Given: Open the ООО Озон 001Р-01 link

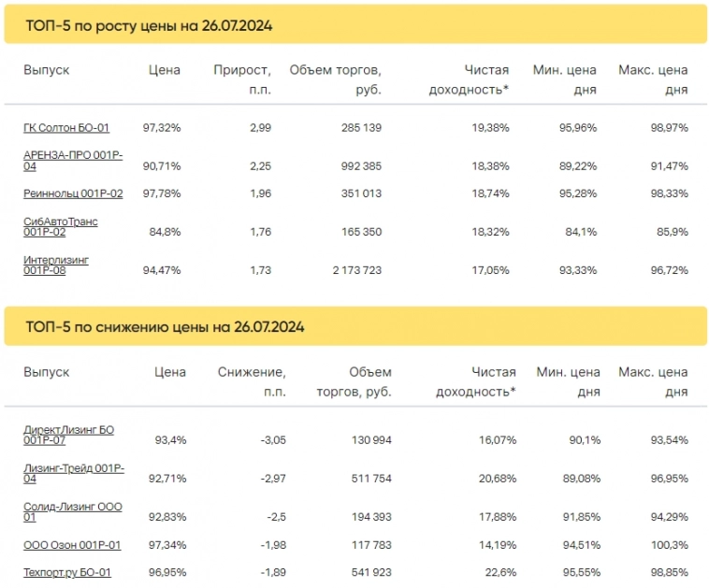Looking at the screenshot, I should click(x=72, y=544).
